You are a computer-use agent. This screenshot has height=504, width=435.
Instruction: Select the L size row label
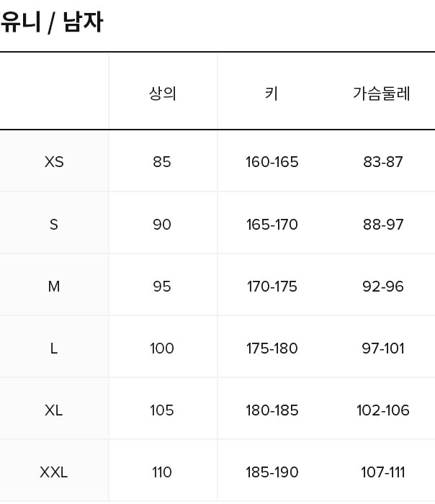pos(54,348)
